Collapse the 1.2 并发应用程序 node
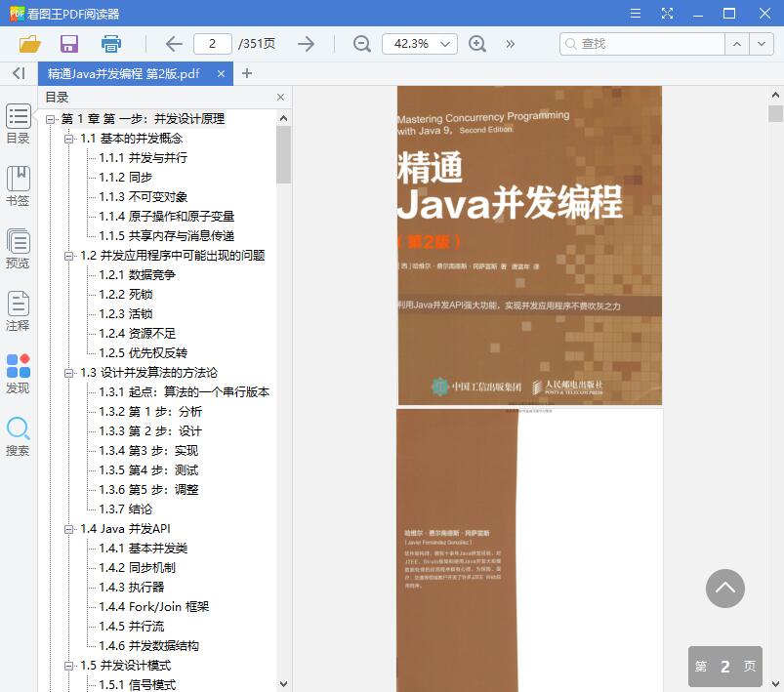784x692 pixels. [68, 256]
